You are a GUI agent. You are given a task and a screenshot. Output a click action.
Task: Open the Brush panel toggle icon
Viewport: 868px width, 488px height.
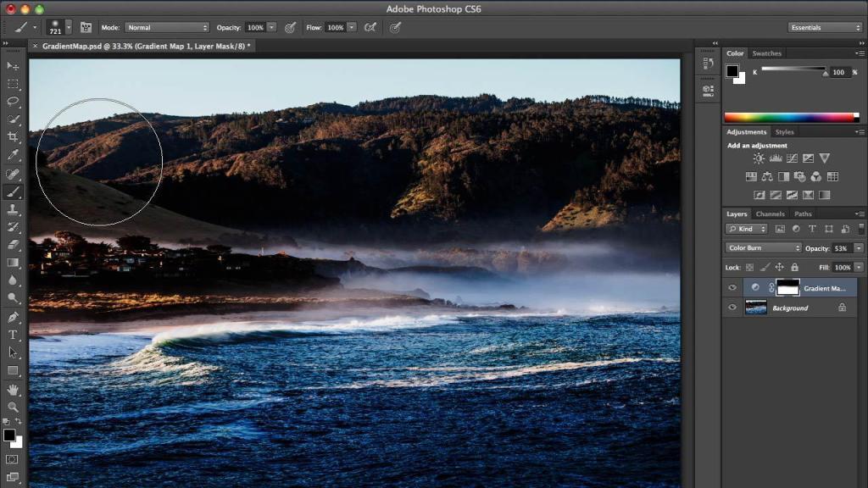86,27
